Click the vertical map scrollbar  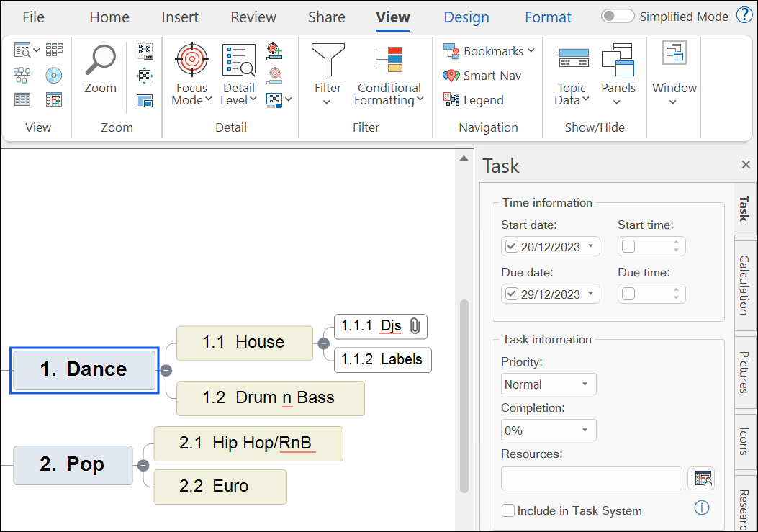[464, 396]
